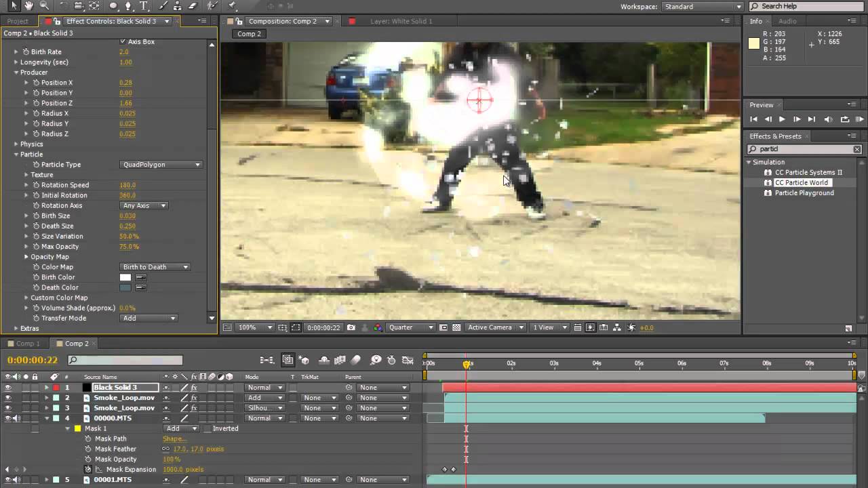Toggle the region of interest icon
868x488 pixels.
point(296,327)
